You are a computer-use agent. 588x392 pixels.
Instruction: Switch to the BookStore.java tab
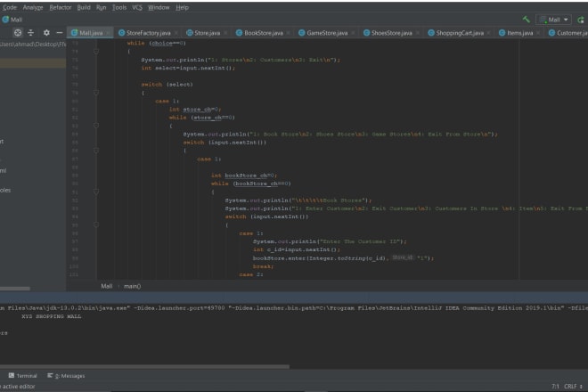point(264,33)
